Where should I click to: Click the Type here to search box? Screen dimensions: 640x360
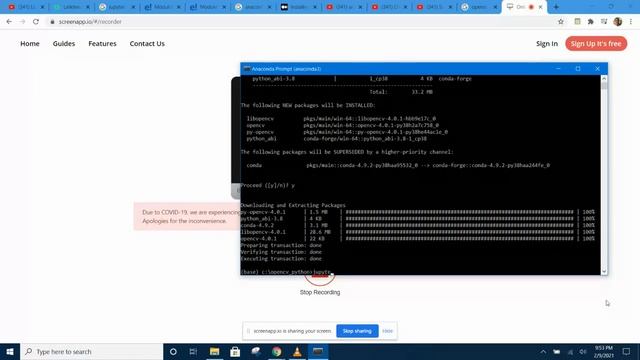pos(91,351)
